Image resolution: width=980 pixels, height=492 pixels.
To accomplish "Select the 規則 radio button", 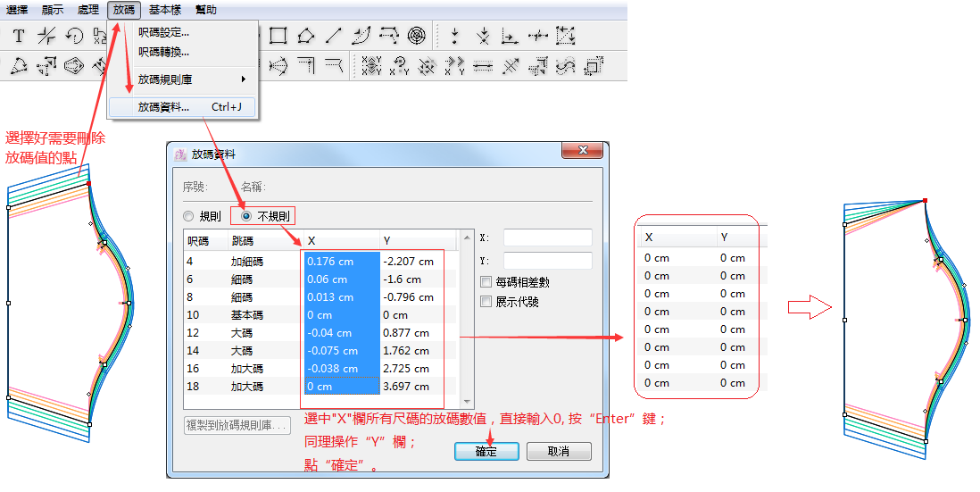I will click(188, 216).
